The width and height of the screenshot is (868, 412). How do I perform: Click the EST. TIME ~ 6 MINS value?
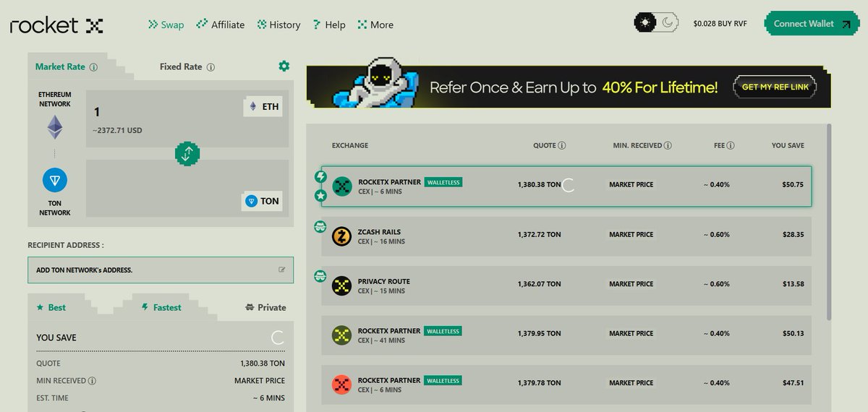click(x=269, y=398)
